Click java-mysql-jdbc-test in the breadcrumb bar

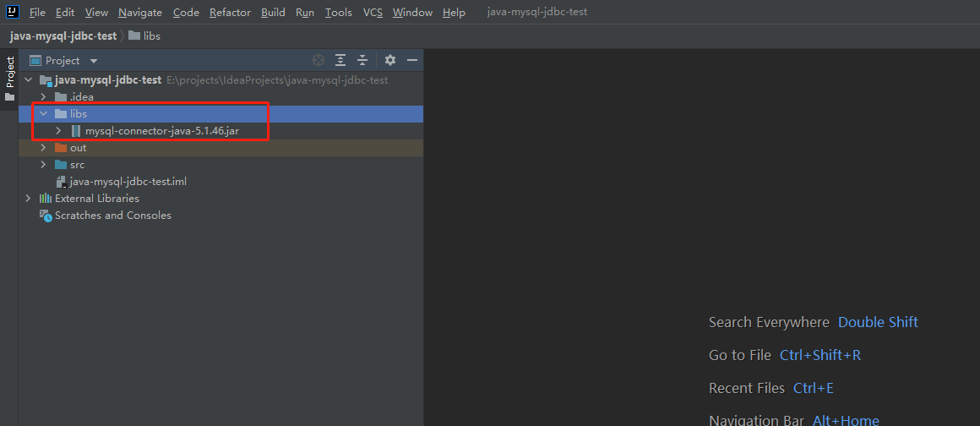point(63,36)
